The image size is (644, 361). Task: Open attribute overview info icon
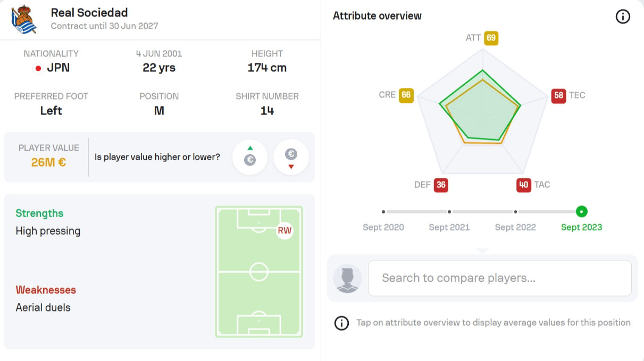coord(623,17)
